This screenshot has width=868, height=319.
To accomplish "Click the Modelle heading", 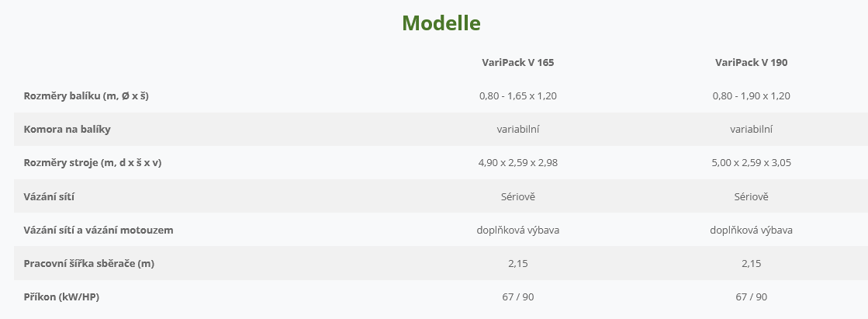I will (441, 23).
